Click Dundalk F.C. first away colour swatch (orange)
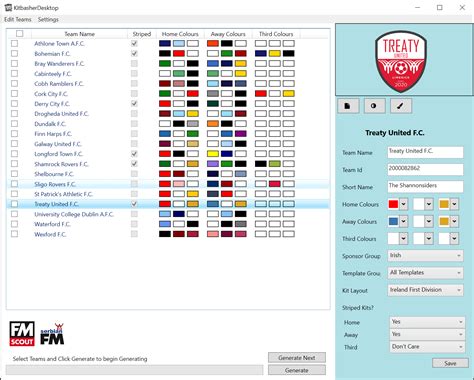The image size is (474, 380). [213, 124]
